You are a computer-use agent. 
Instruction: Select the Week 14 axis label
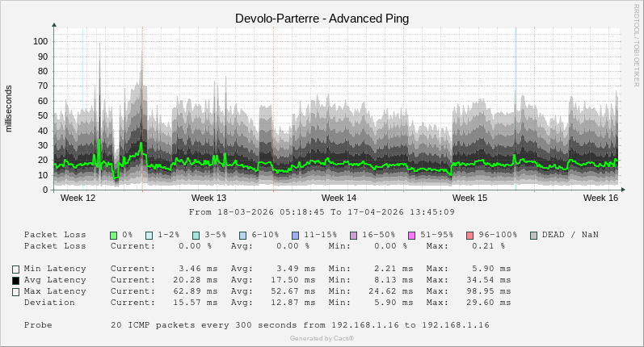[x=339, y=198]
